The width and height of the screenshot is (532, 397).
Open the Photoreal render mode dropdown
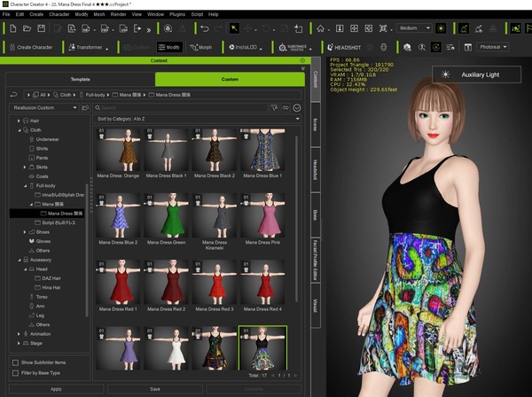click(x=492, y=47)
